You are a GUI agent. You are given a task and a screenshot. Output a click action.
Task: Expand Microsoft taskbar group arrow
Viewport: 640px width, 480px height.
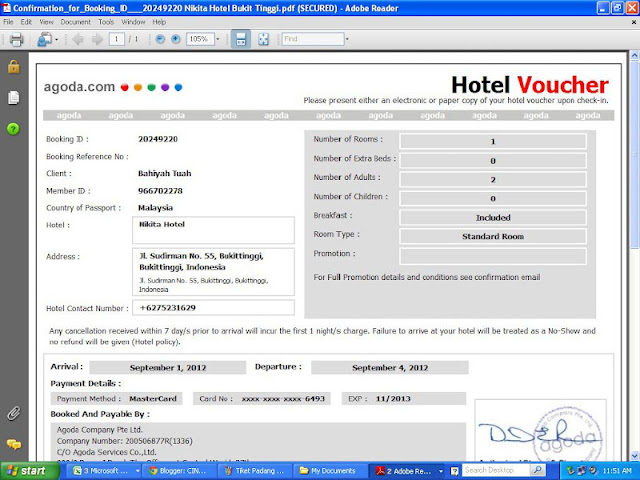point(138,471)
